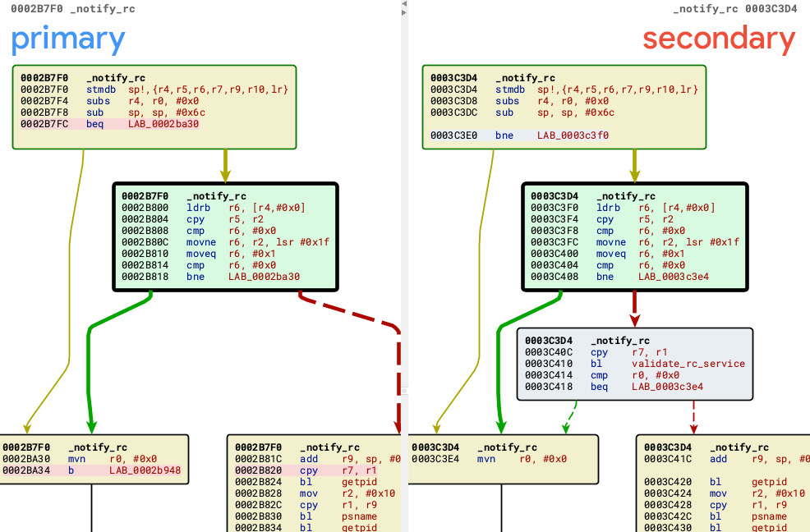810x532 pixels.
Task: Click the subs instruction at 0002B7F4
Action: 109,101
